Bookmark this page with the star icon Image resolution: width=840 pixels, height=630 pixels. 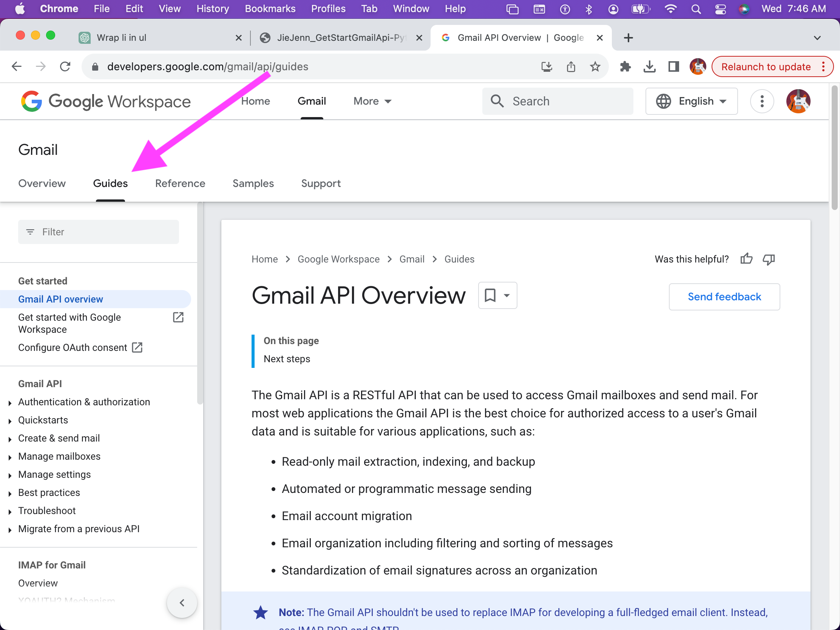tap(595, 67)
